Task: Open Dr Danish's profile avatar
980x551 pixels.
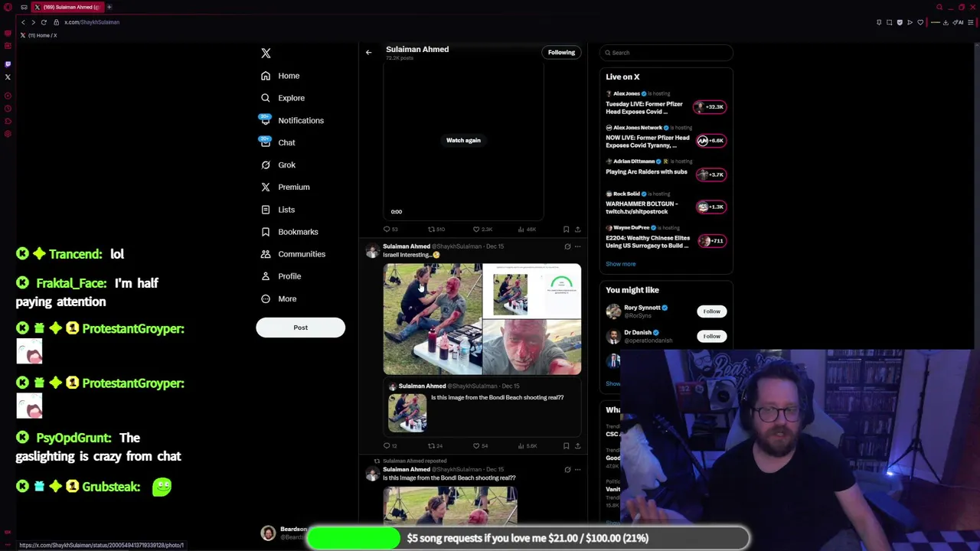Action: pos(613,337)
